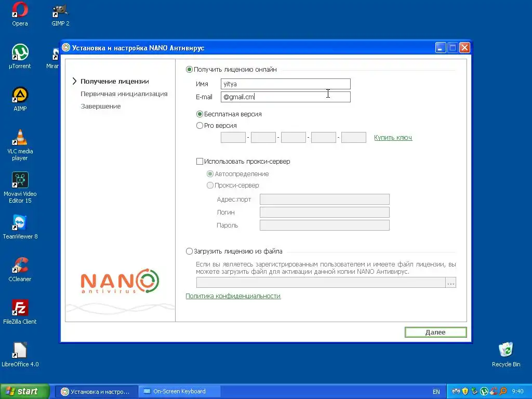Viewport: 532px width, 399px height.
Task: Click the 'Завершение' step in sidebar
Action: (101, 106)
